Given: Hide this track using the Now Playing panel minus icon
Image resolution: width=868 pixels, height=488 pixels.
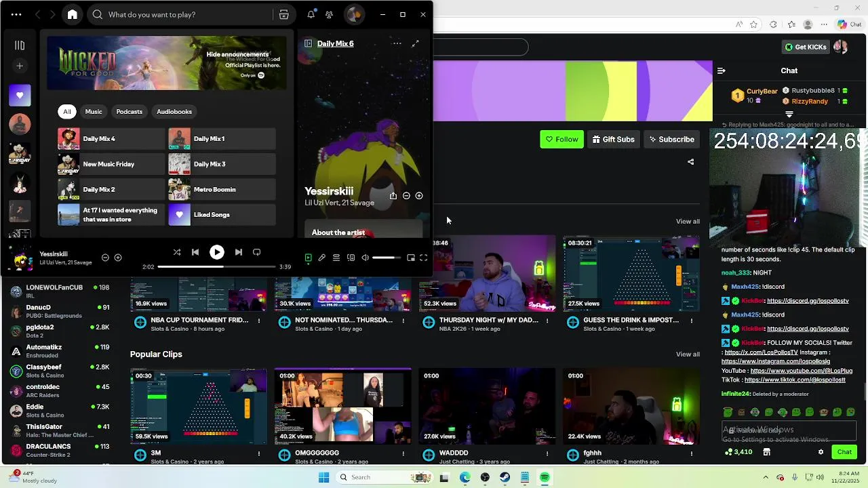Looking at the screenshot, I should click(406, 196).
